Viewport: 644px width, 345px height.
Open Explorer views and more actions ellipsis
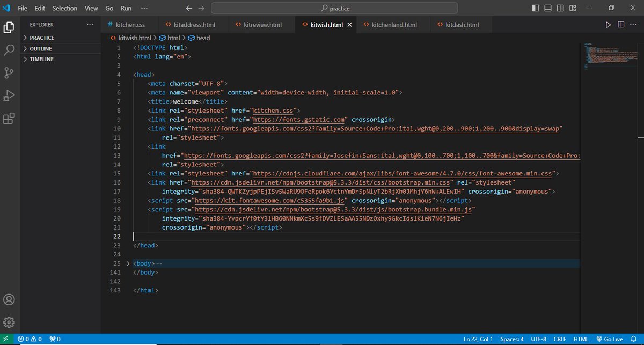(x=90, y=25)
